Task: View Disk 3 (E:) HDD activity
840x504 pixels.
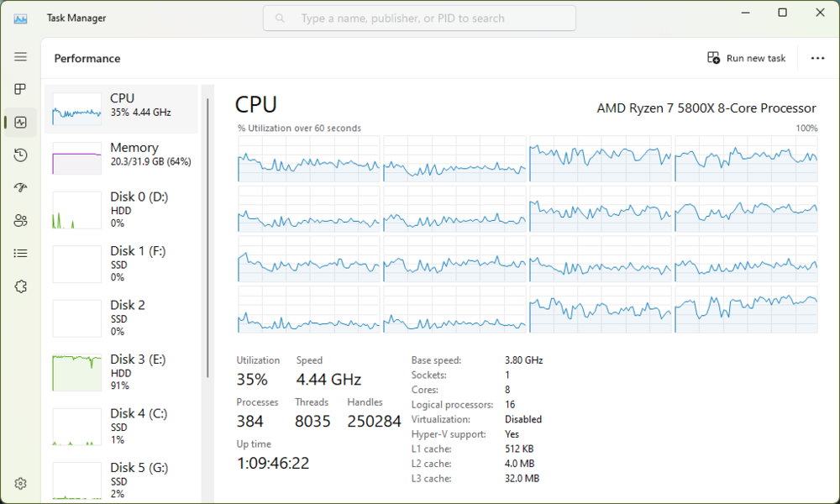Action: tap(121, 372)
